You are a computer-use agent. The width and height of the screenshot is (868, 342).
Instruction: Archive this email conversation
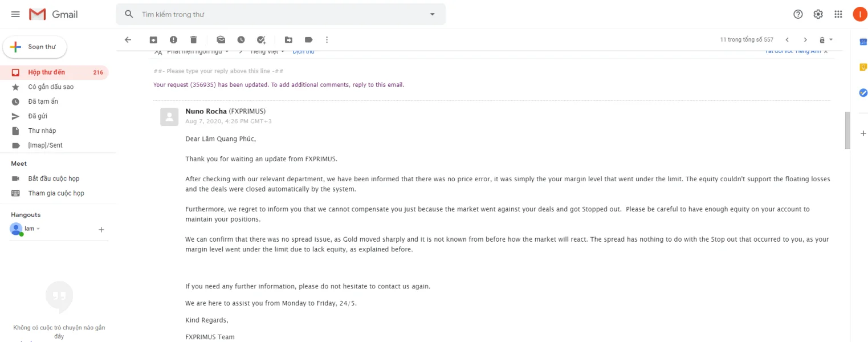coord(153,40)
